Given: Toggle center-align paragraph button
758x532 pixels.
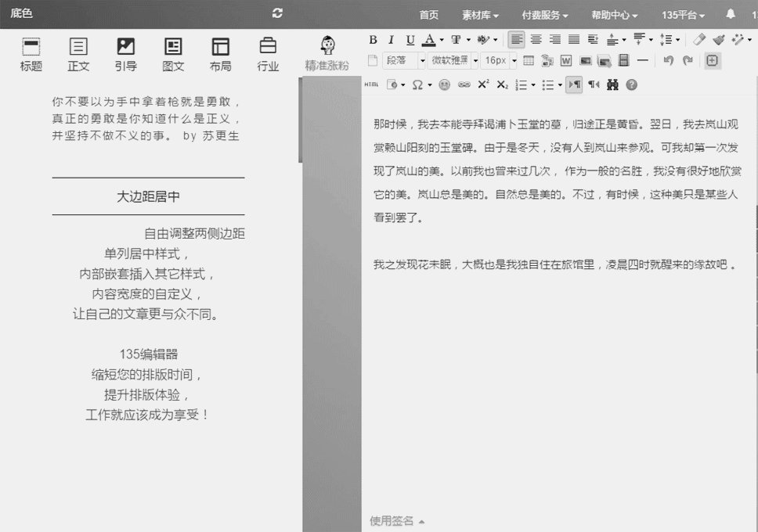Looking at the screenshot, I should point(536,40).
